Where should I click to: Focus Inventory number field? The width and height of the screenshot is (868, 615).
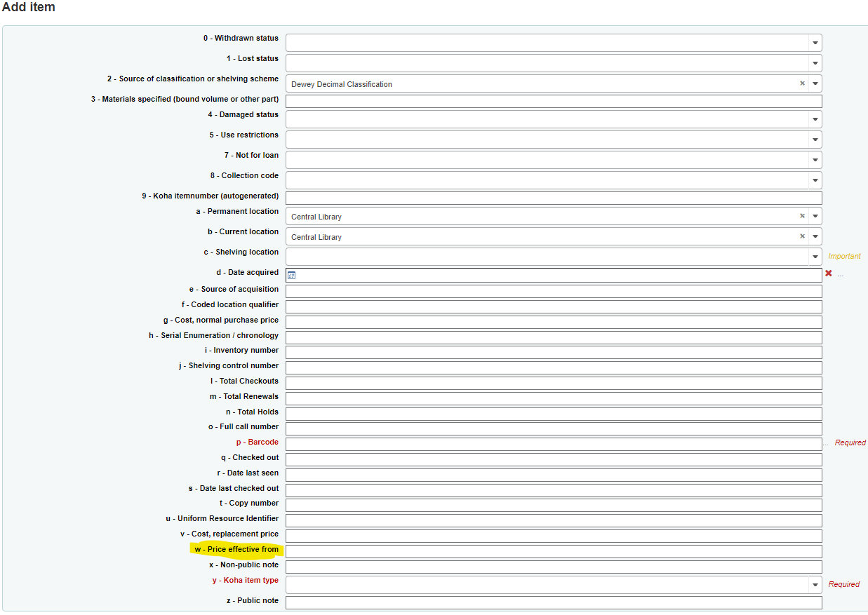pos(554,352)
